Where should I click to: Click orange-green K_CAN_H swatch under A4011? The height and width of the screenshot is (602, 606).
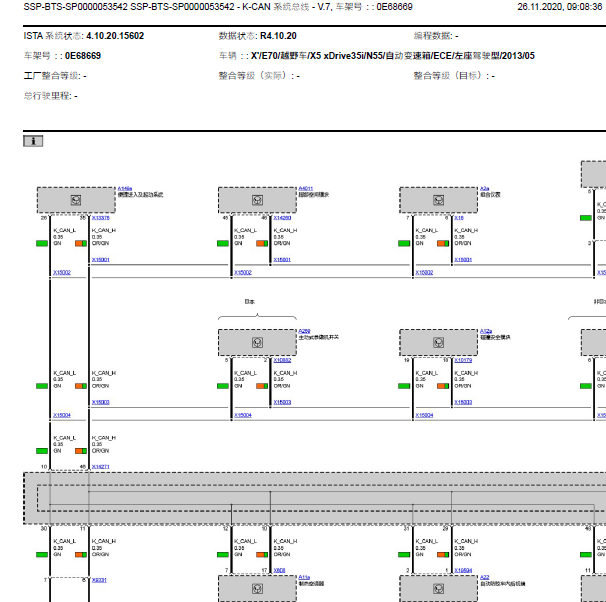pyautogui.click(x=262, y=243)
